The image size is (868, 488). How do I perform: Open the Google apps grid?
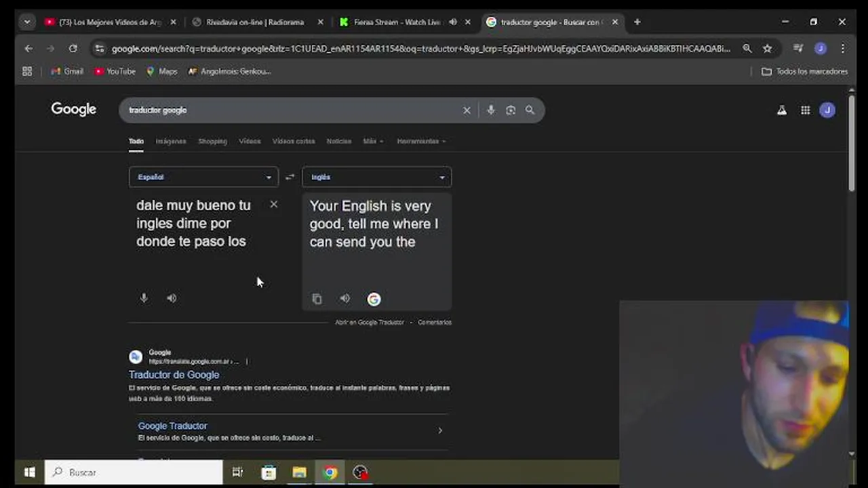[805, 110]
